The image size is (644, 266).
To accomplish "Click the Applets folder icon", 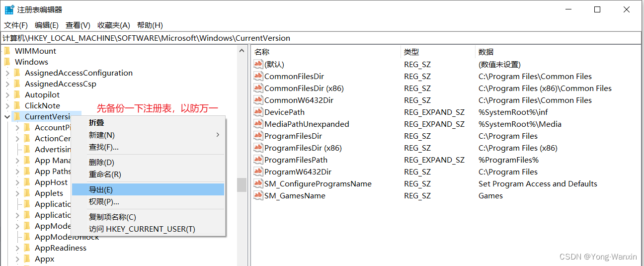I will [27, 193].
